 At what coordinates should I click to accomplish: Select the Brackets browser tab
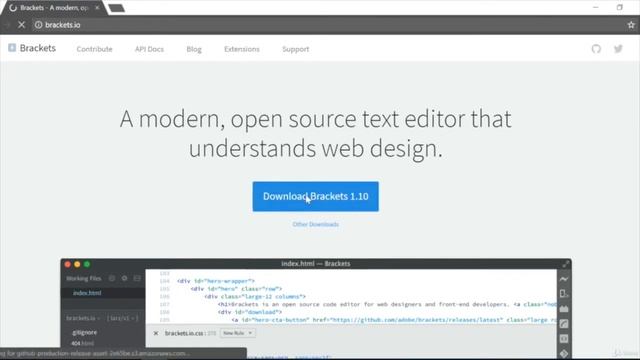pos(53,8)
